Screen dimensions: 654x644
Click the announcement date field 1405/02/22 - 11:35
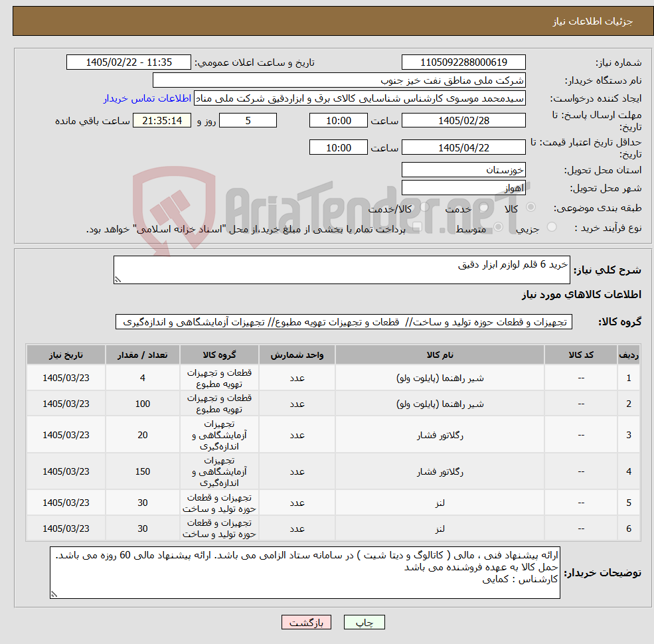coord(128,62)
